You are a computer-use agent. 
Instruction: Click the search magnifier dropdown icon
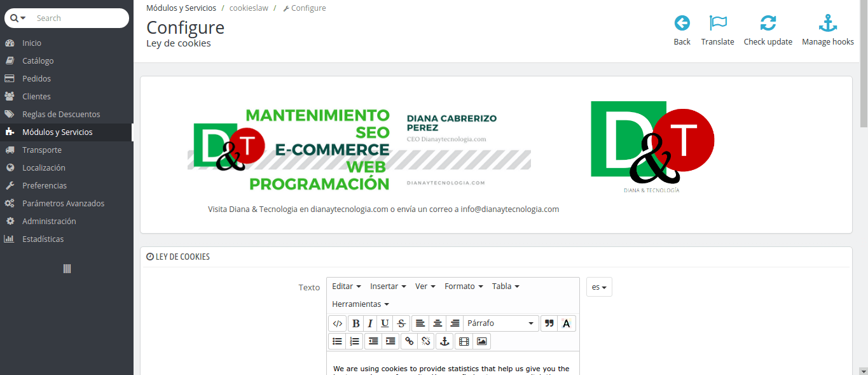point(18,18)
